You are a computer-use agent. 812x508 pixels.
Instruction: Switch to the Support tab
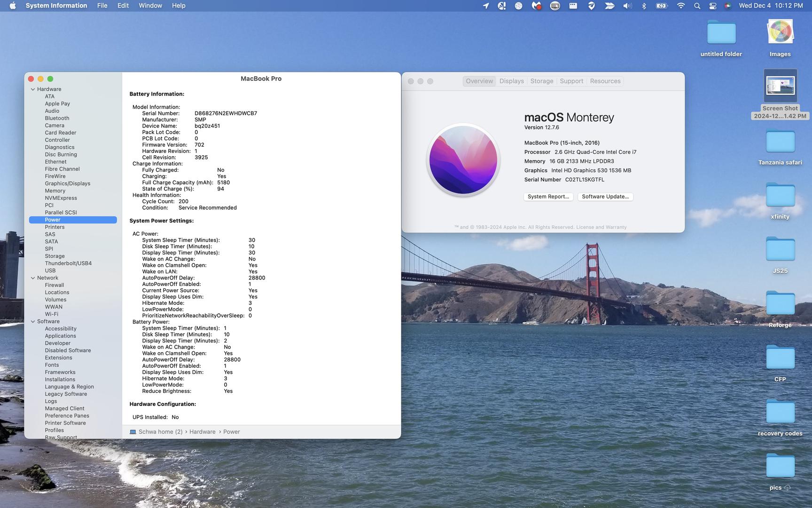click(571, 81)
